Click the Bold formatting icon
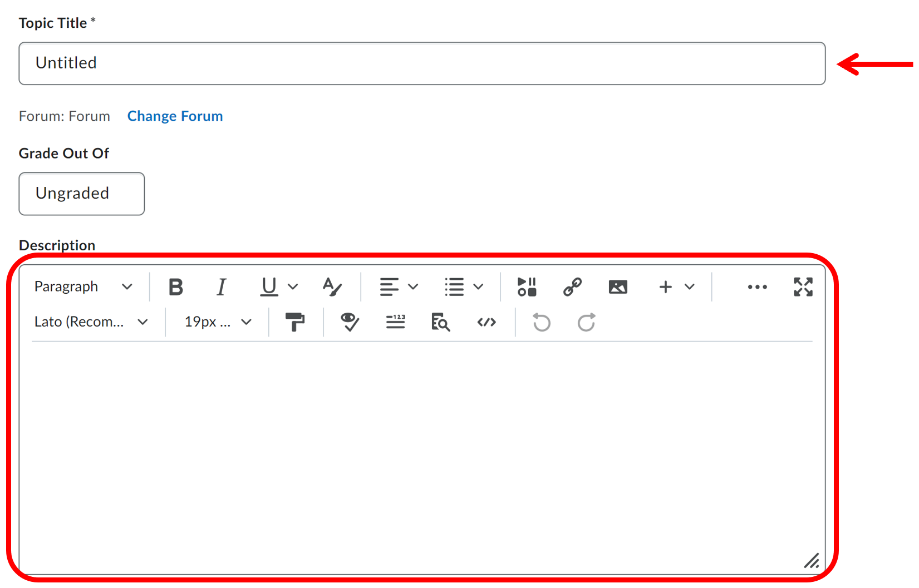 pos(176,287)
